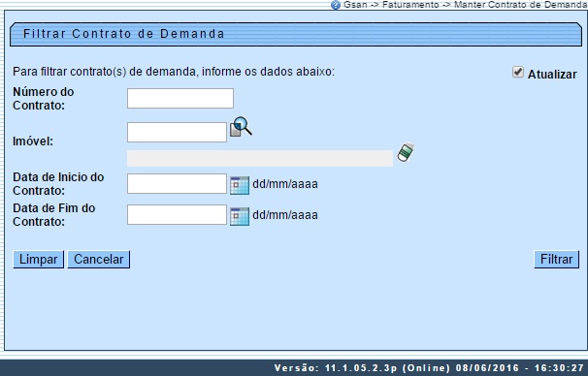Focus the Número do Contrato input field
This screenshot has width=588, height=376.
180,99
